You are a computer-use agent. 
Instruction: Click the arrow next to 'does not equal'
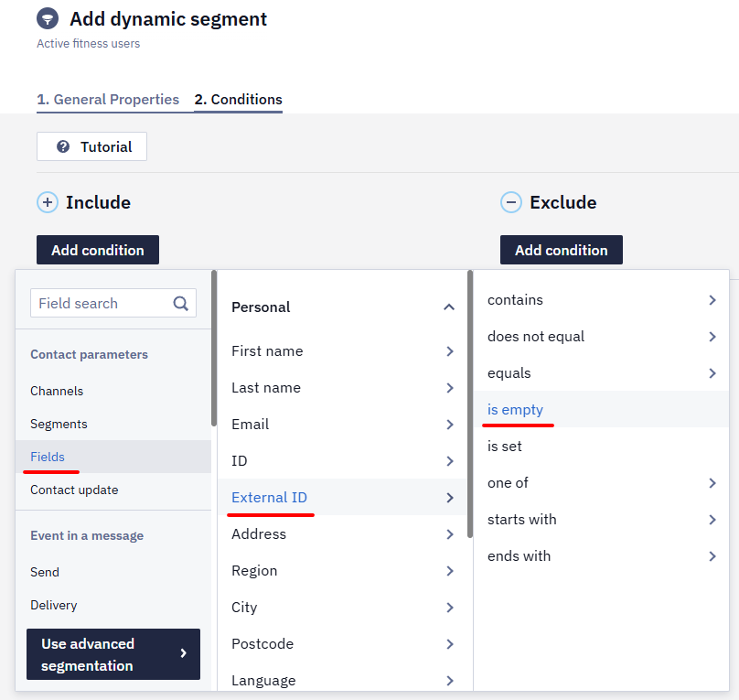pyautogui.click(x=712, y=337)
